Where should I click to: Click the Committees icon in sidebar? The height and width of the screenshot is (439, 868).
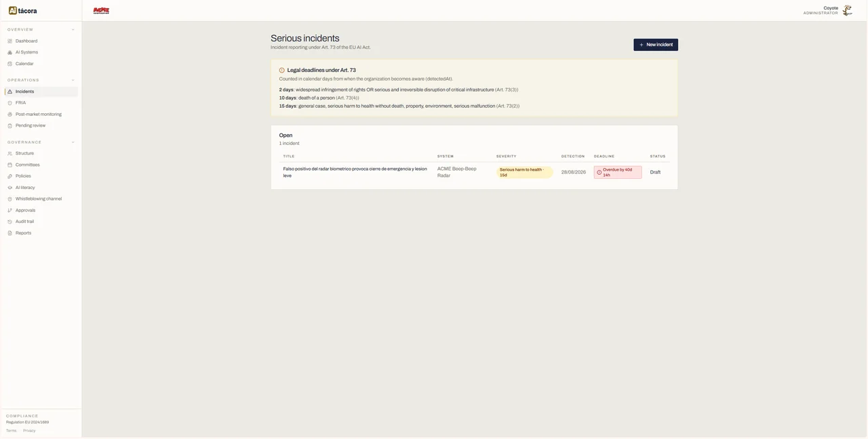pos(9,165)
